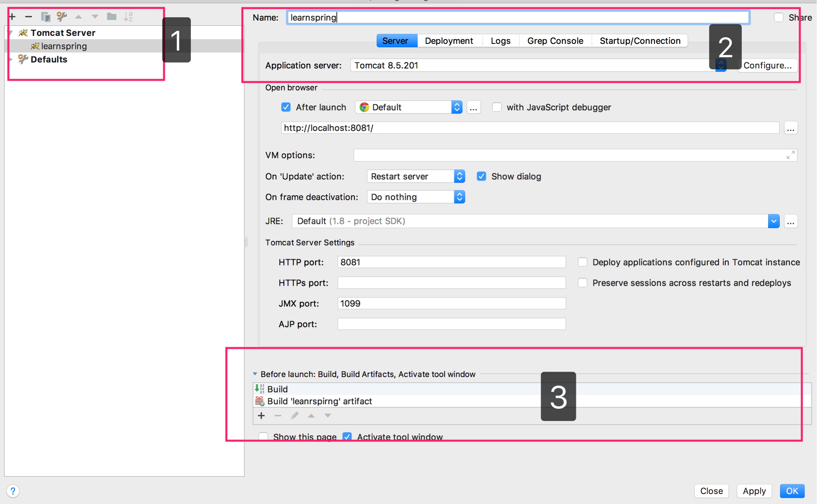Add a before launch task with plus icon
This screenshot has width=817, height=504.
pos(262,416)
